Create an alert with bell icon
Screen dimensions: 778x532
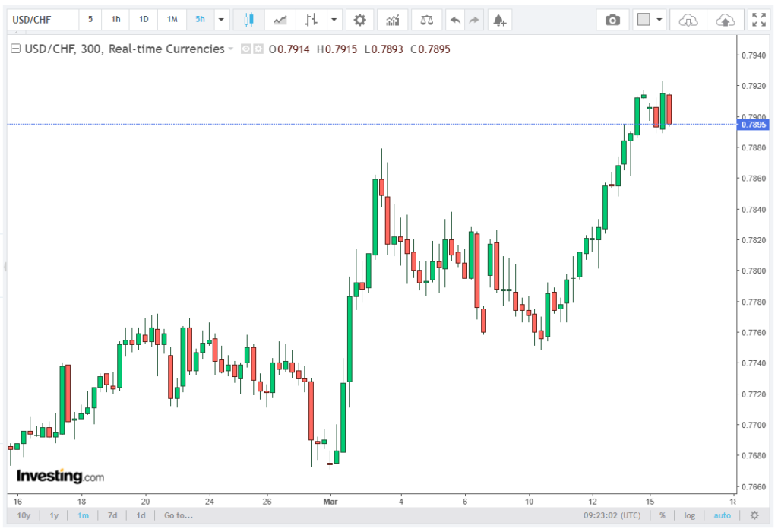click(499, 20)
